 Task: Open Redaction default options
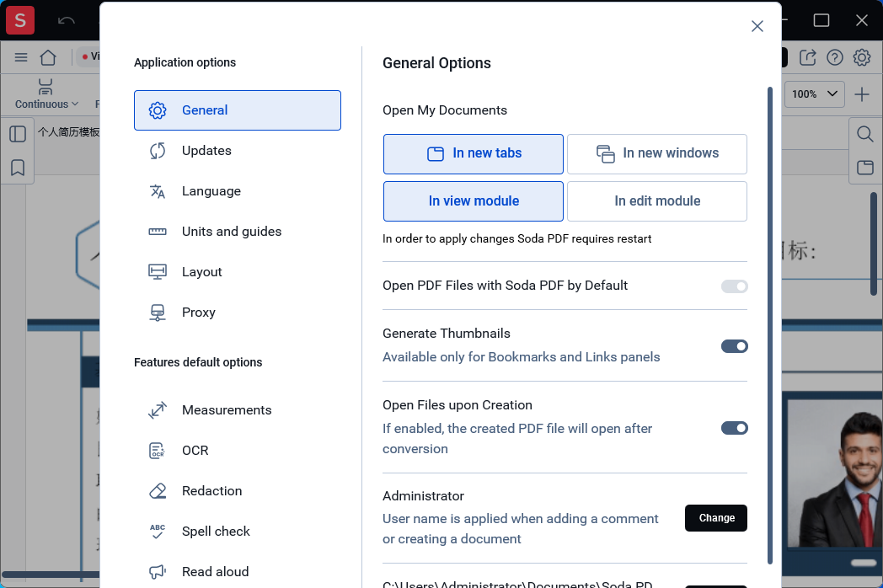tap(237, 491)
